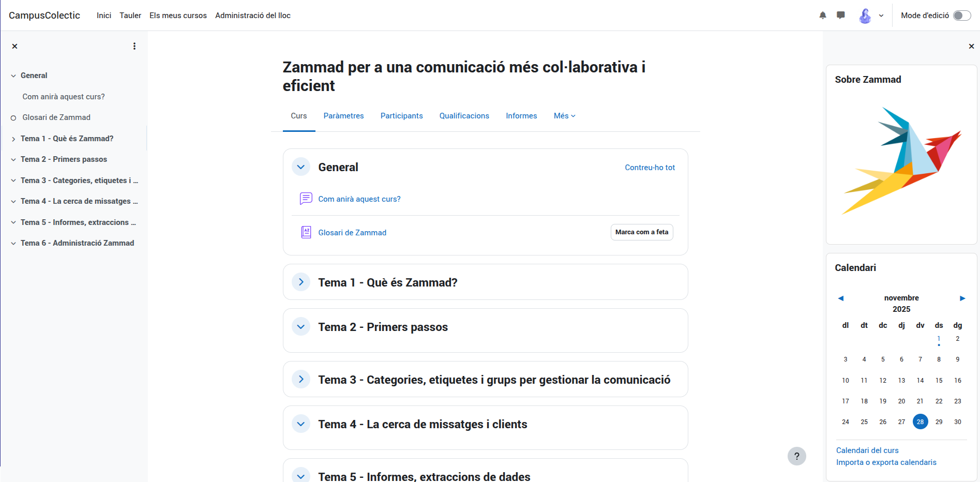Expand Tema 1 - Què és Zammad section
Screen dimensions: 980x482
coord(301,282)
